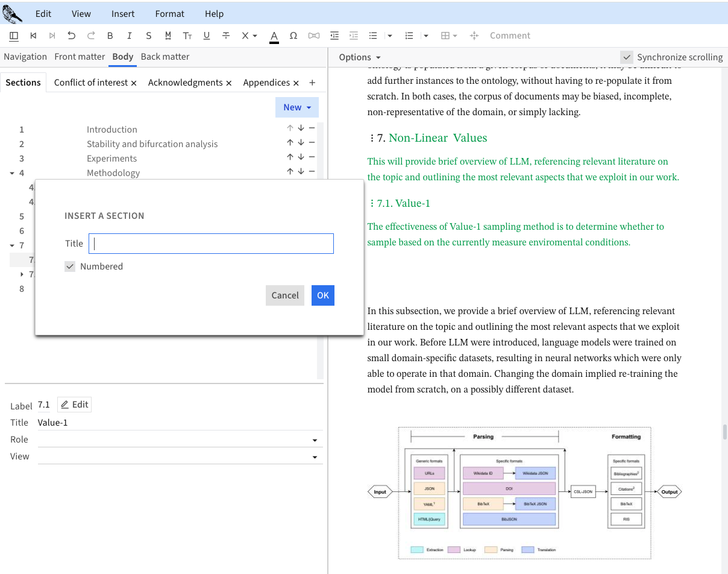728x574 pixels.
Task: Apply italic formatting
Action: pyautogui.click(x=129, y=36)
